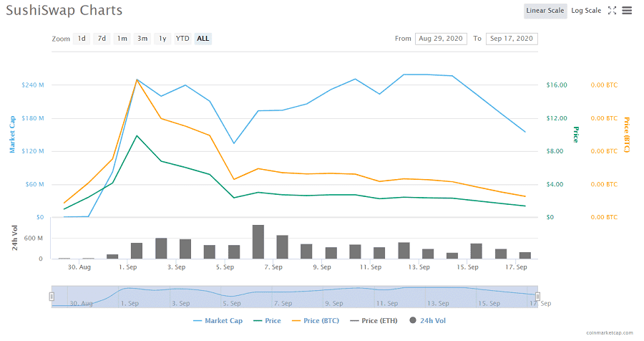
Task: Set zoom range to 1d
Action: pyautogui.click(x=82, y=39)
